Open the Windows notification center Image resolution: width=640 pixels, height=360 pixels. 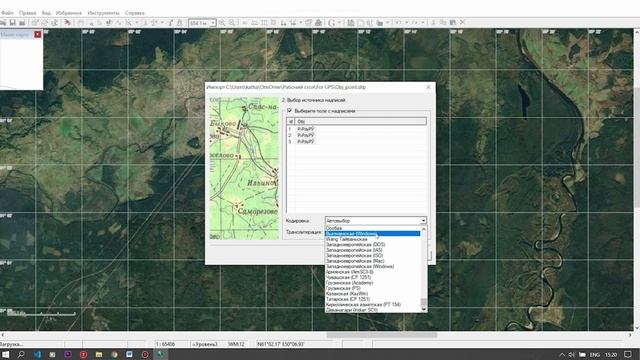[628, 355]
